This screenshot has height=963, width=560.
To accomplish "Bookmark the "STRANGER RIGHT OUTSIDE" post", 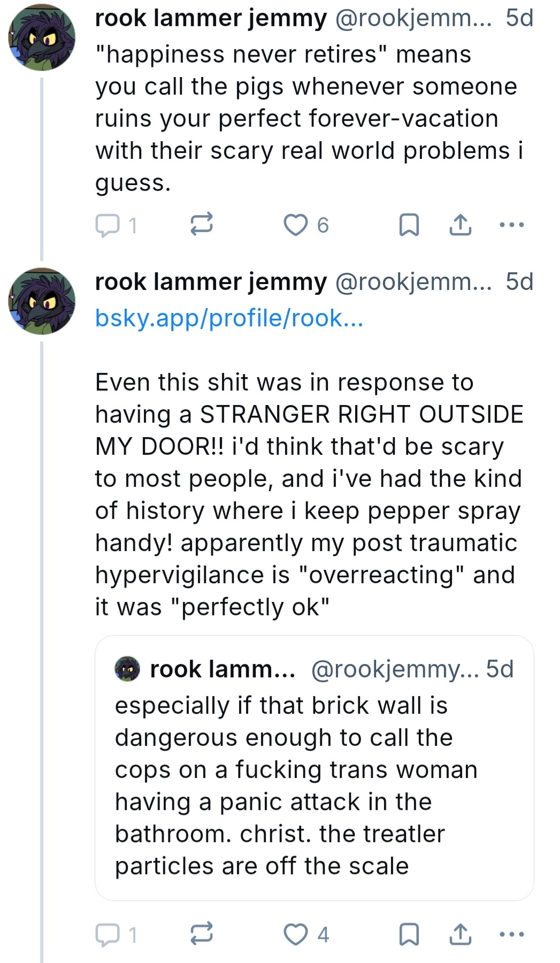I will point(409,935).
